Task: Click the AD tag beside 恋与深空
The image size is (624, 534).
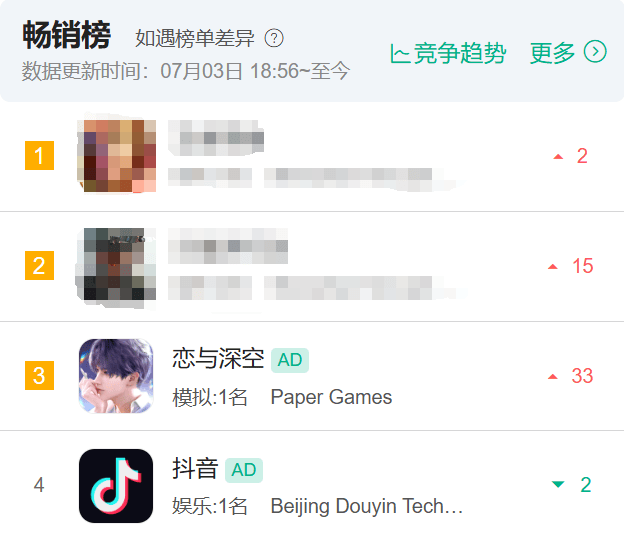Action: point(290,360)
